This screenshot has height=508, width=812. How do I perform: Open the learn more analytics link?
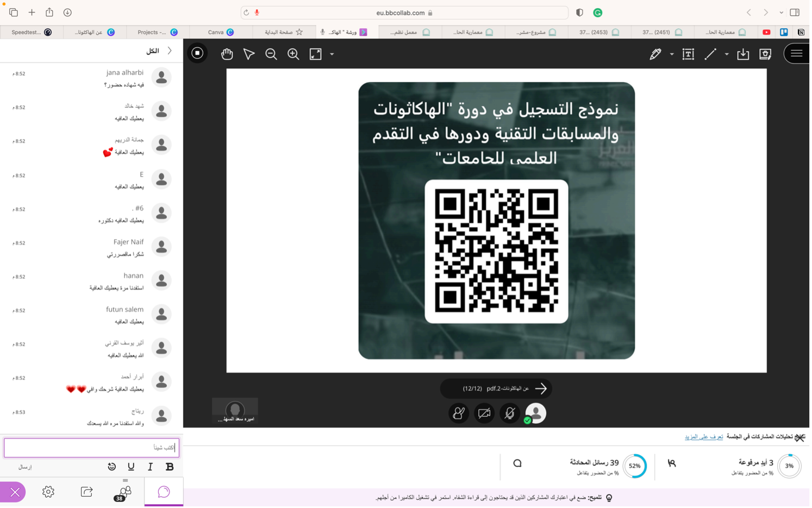pyautogui.click(x=703, y=437)
